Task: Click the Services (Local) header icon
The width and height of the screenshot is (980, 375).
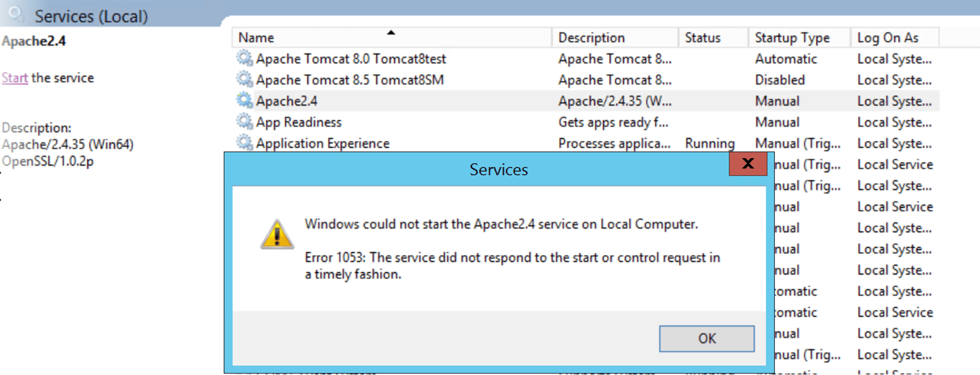Action: [16, 14]
